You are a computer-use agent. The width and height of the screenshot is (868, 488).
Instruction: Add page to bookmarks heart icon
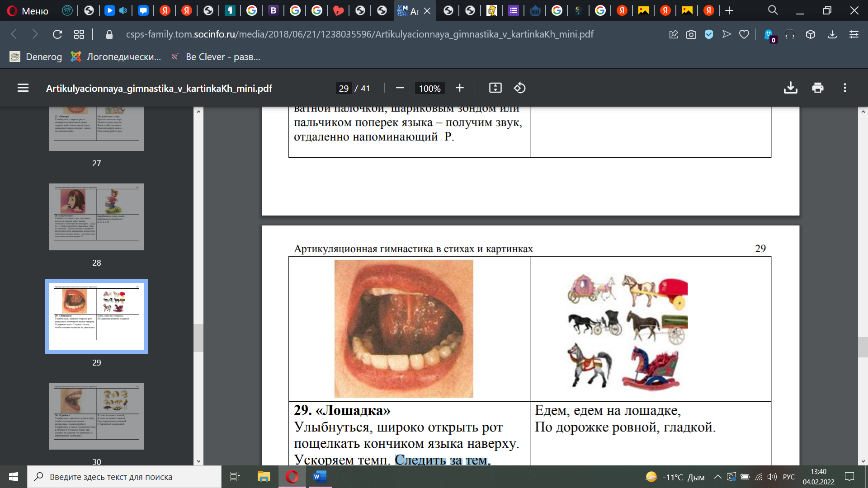(744, 34)
